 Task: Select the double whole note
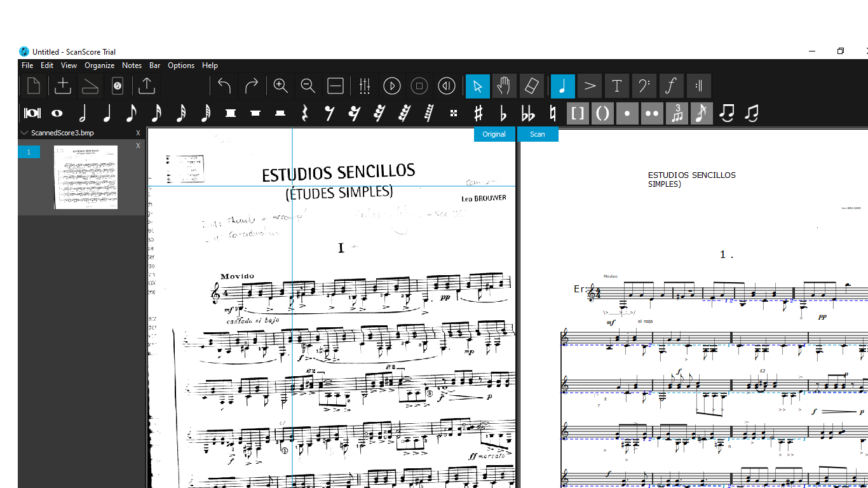tap(32, 113)
